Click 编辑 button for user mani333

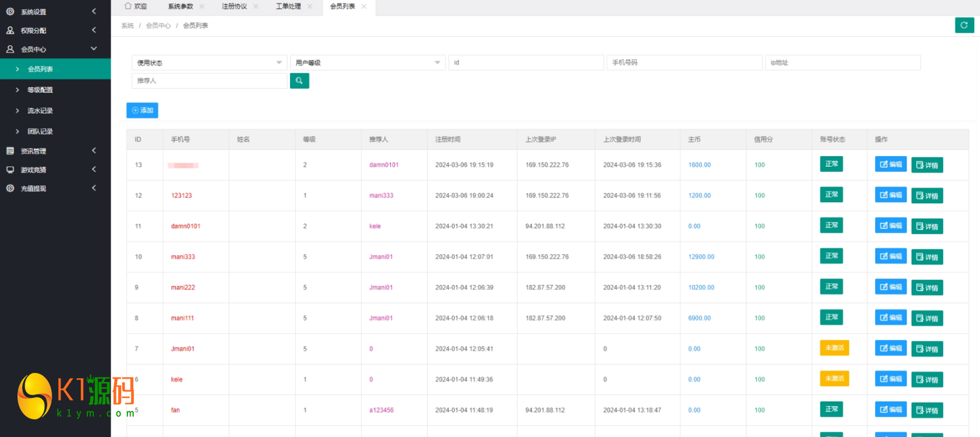click(x=890, y=256)
